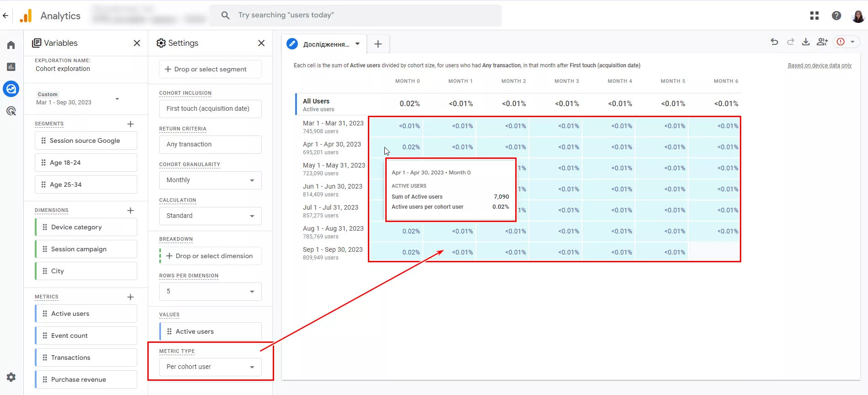Open the Explore icon in sidebar
The height and width of the screenshot is (395, 868).
pyautogui.click(x=11, y=89)
